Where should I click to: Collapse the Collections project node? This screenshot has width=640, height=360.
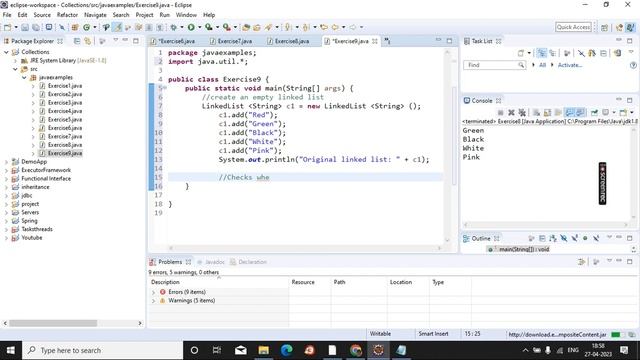pyautogui.click(x=6, y=52)
